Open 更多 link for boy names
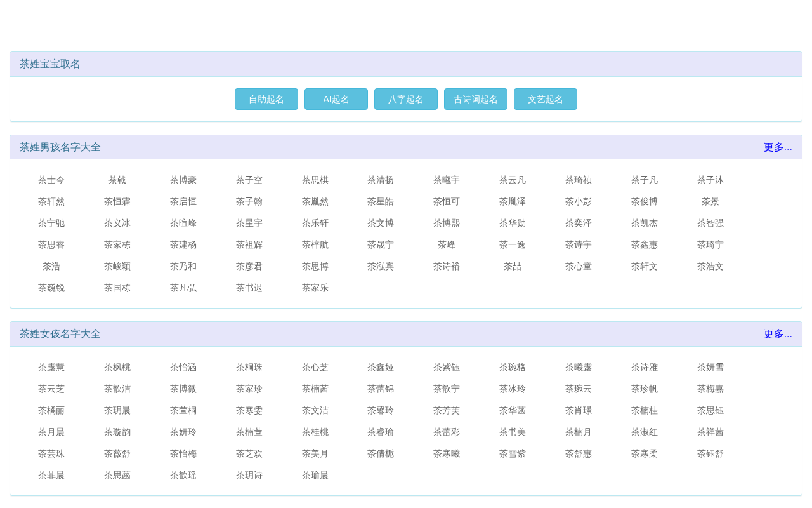This screenshot has height=508, width=812. click(778, 147)
